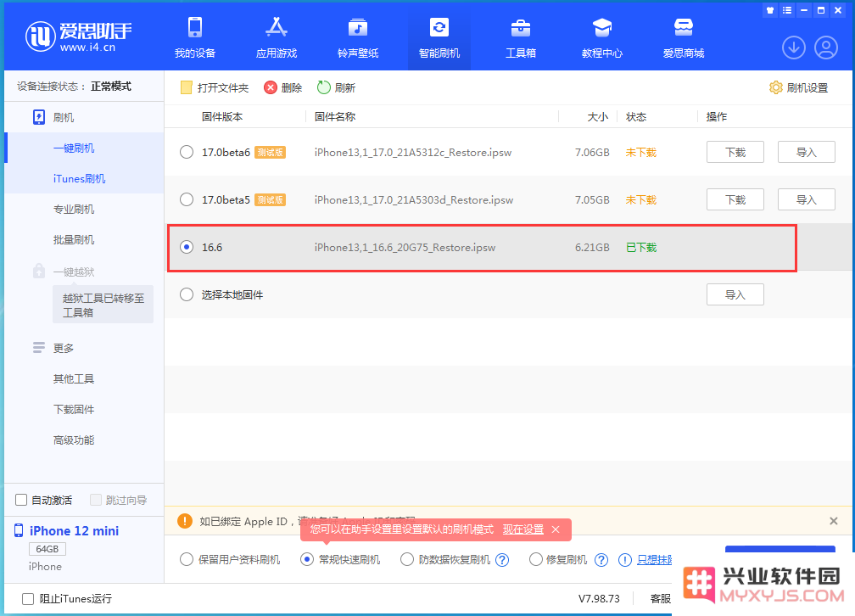
Task: Click 越狱工具已转移至工具箱 notice
Action: click(103, 305)
